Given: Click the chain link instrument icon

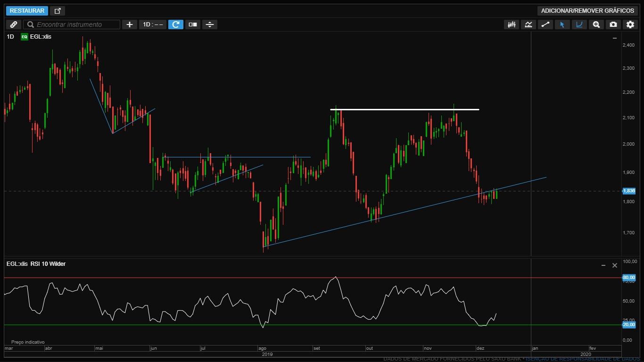Looking at the screenshot, I should (x=13, y=25).
